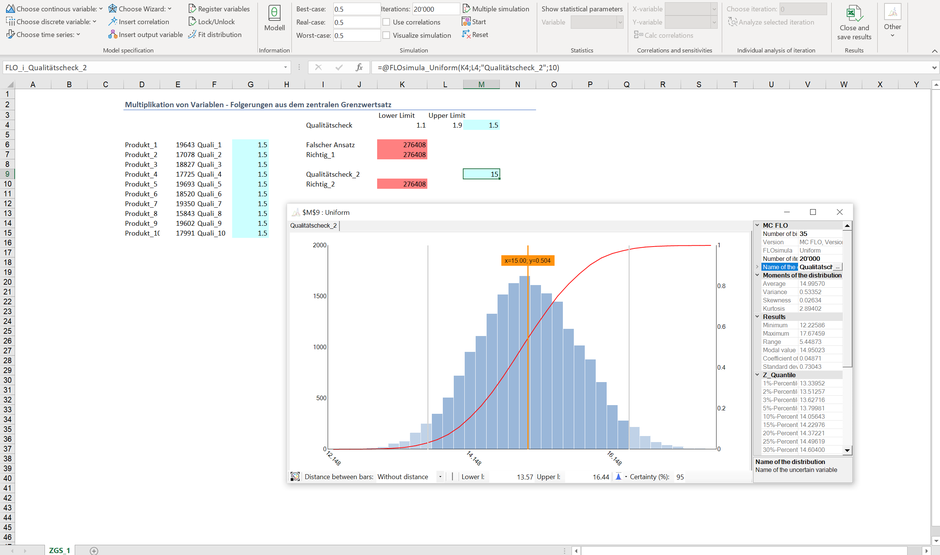This screenshot has width=940, height=555.
Task: Open the Choose time series menu
Action: click(x=43, y=35)
